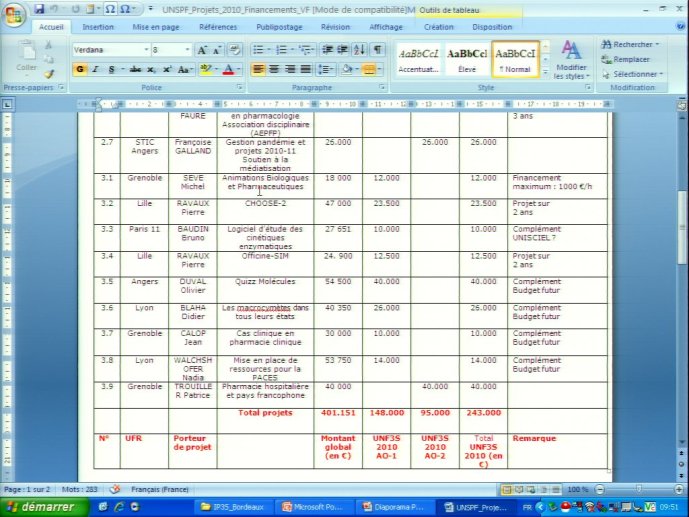Toggle italic formatting
689x517 pixels.
click(95, 69)
